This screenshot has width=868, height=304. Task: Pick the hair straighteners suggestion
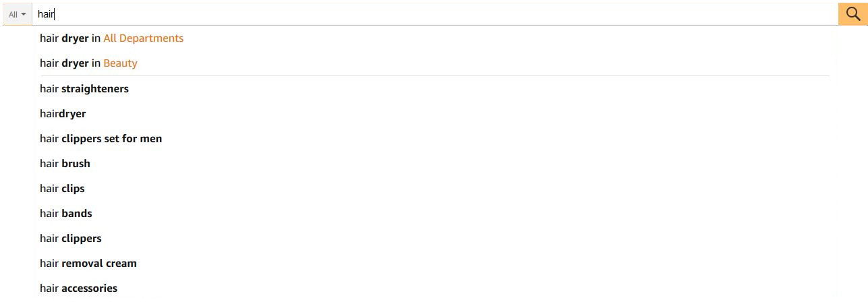point(84,89)
